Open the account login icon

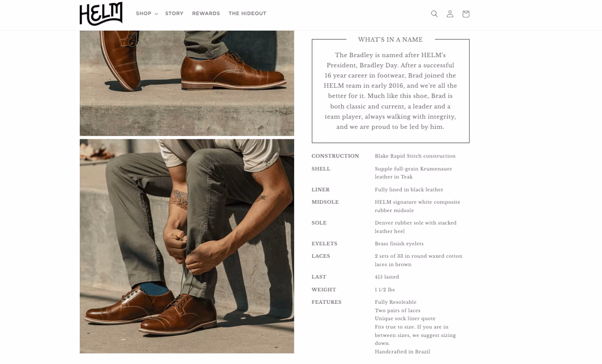450,14
